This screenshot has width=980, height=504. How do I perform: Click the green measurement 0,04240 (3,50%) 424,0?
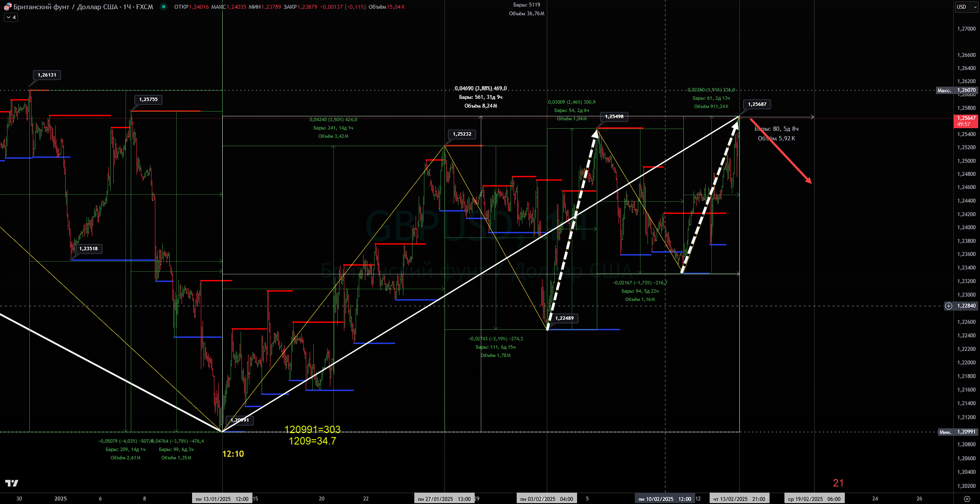[333, 119]
